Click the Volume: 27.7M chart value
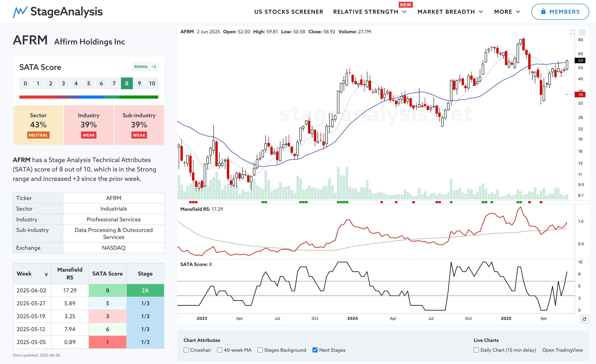Screen dimensions: 596x364 tap(355, 32)
